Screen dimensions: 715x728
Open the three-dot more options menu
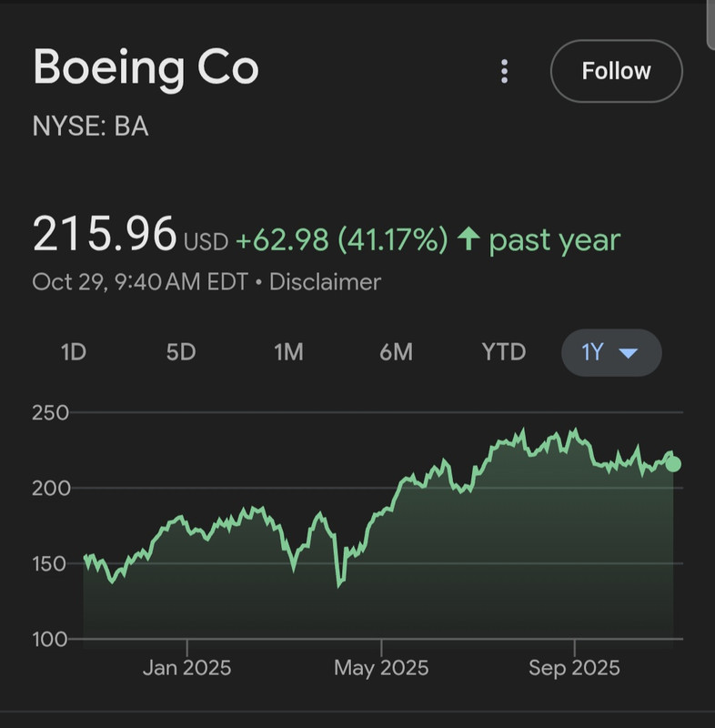505,71
